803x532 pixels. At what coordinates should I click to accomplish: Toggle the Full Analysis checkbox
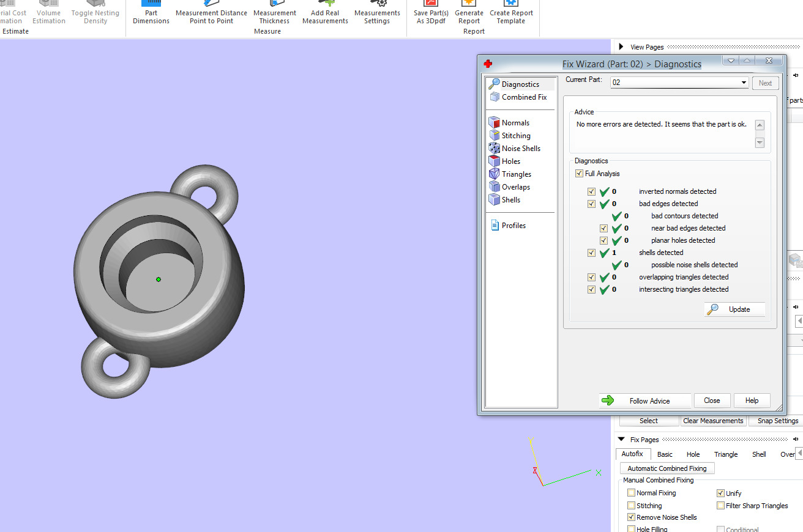pyautogui.click(x=579, y=174)
